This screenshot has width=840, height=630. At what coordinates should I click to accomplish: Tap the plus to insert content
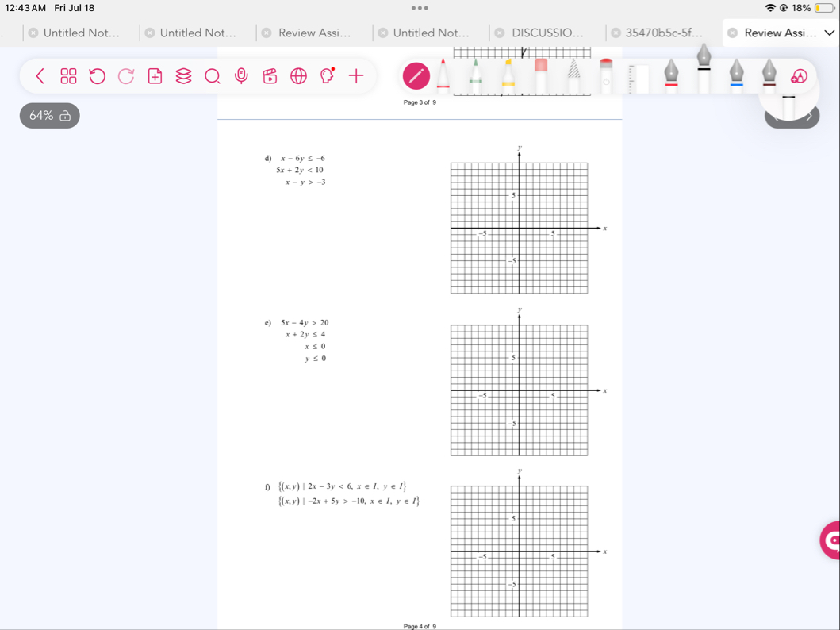pos(355,76)
